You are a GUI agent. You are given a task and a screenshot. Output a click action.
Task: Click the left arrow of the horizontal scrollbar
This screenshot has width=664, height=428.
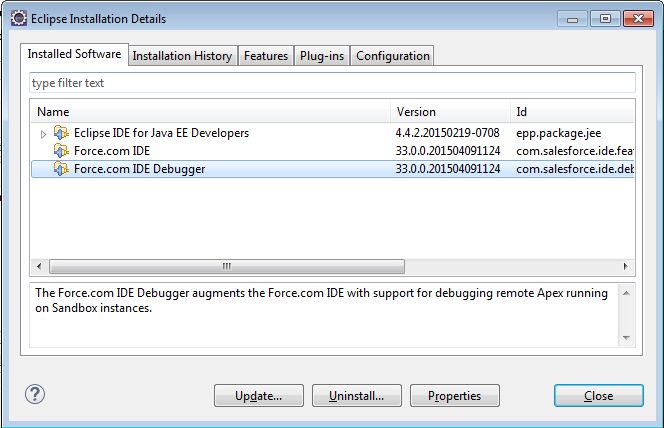[39, 266]
